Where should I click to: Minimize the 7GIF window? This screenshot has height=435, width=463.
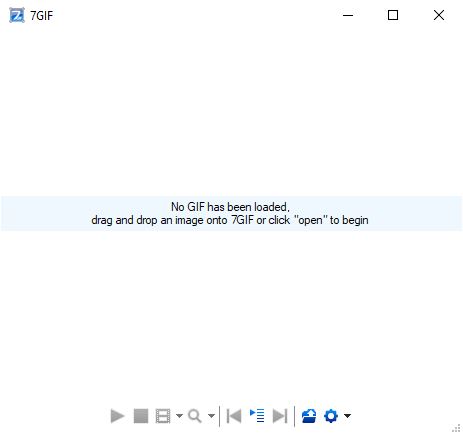[x=348, y=15]
